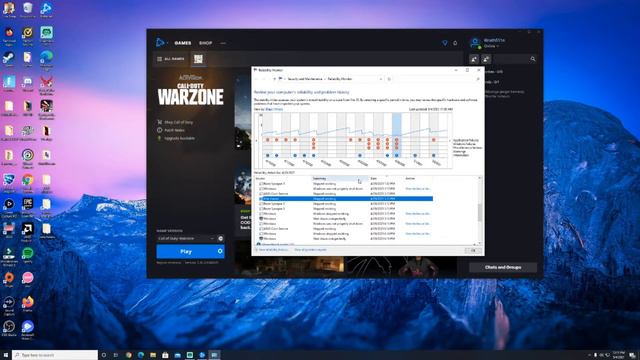
Task: Open Task View on taskbar
Action: (x=116, y=355)
